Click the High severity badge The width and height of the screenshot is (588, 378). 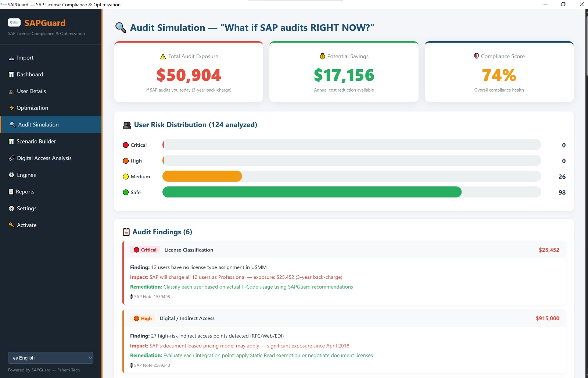tap(143, 318)
